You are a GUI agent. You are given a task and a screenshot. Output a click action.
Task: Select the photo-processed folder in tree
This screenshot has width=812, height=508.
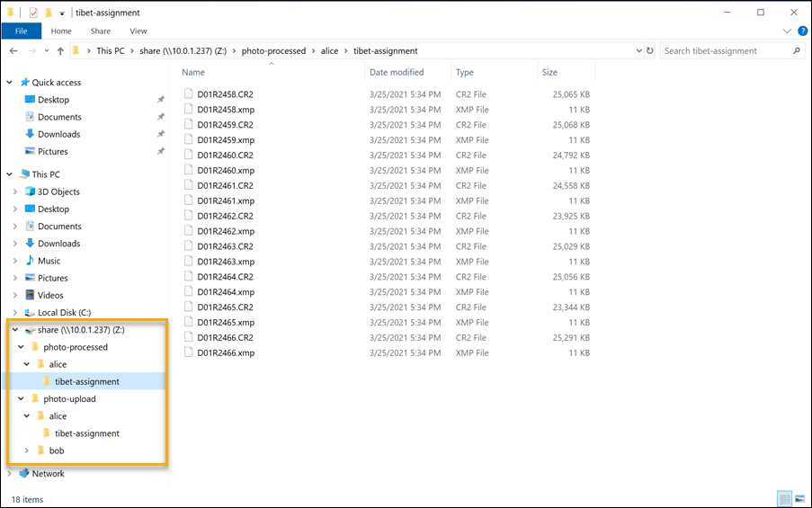point(76,347)
